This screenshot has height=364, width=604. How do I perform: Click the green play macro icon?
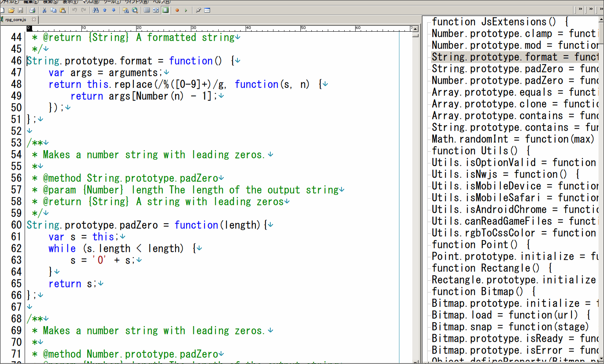pos(186,10)
